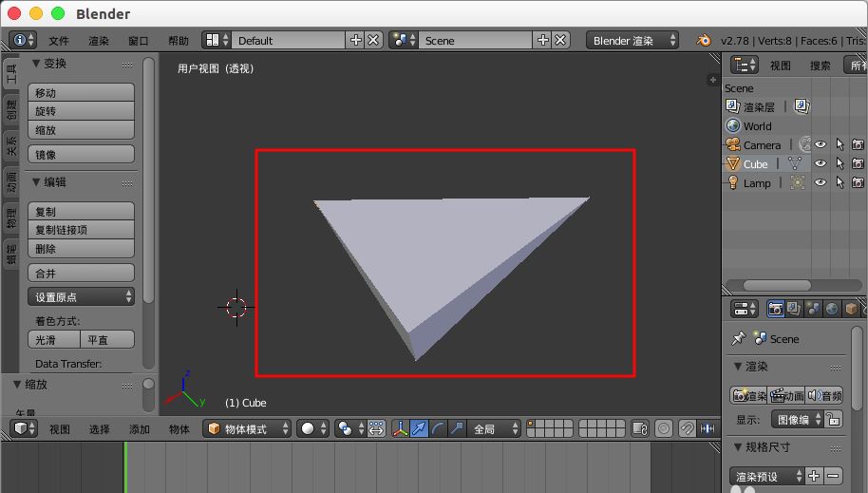Click the 旋转 rotate button
The width and height of the screenshot is (868, 493).
coord(82,111)
